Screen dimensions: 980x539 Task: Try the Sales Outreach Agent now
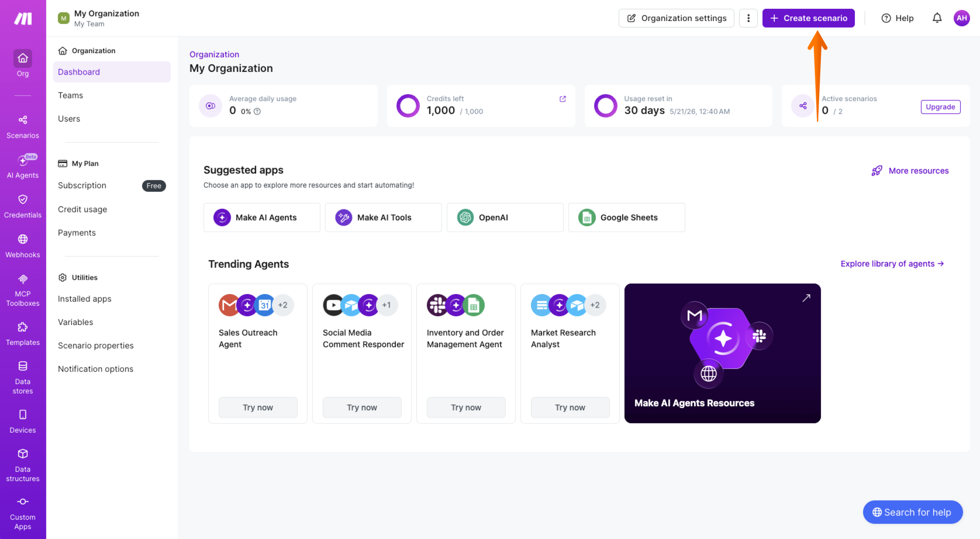pyautogui.click(x=258, y=407)
